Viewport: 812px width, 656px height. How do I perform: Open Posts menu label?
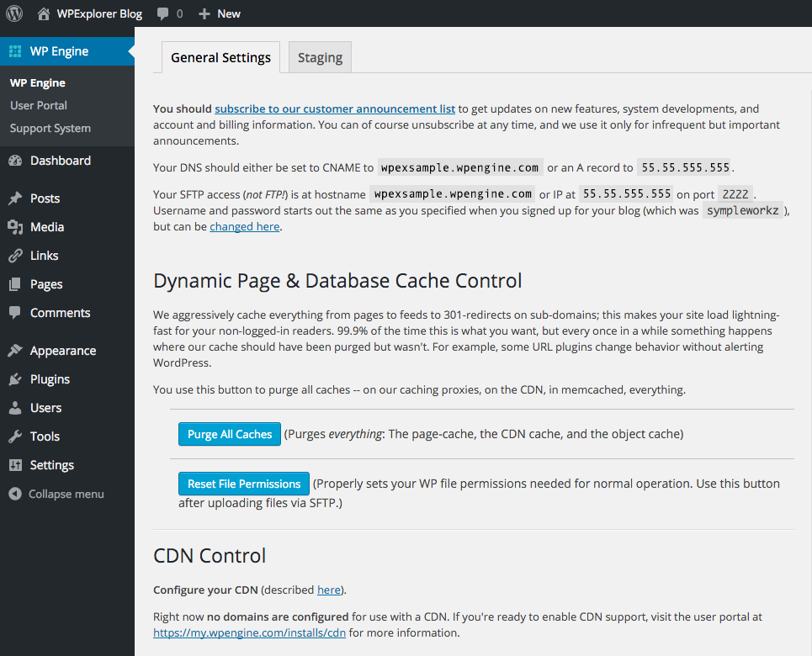(45, 198)
